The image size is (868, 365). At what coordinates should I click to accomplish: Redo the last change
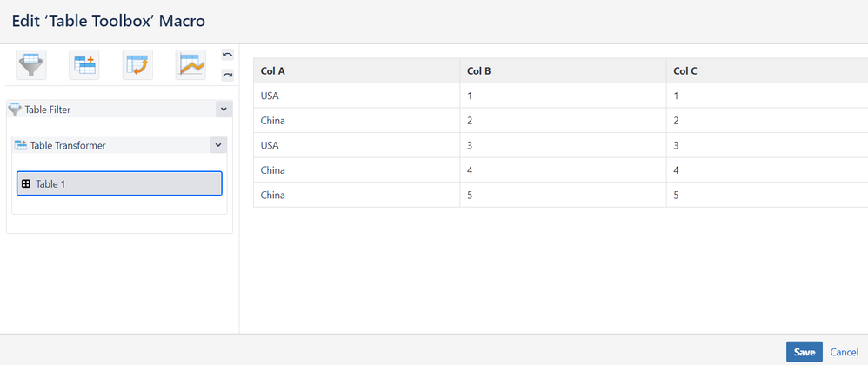(x=228, y=75)
